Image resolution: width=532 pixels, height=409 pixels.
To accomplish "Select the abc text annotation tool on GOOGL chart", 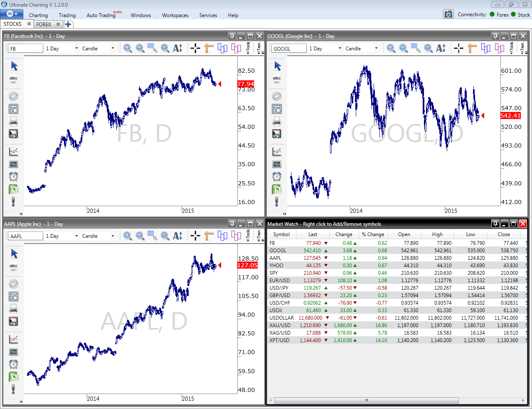I will coord(277,79).
